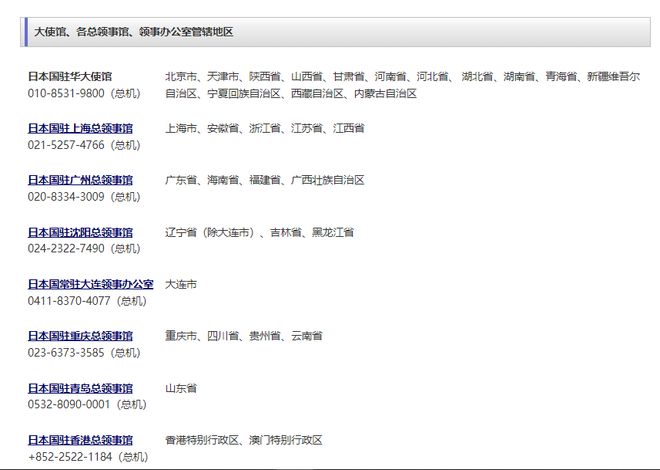Click phone number 023-6373-3585
660x470 pixels.
click(x=66, y=353)
